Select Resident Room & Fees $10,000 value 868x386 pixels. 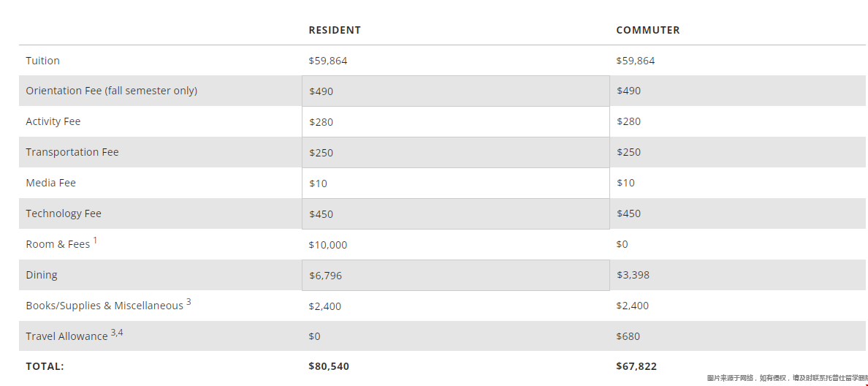(x=328, y=245)
